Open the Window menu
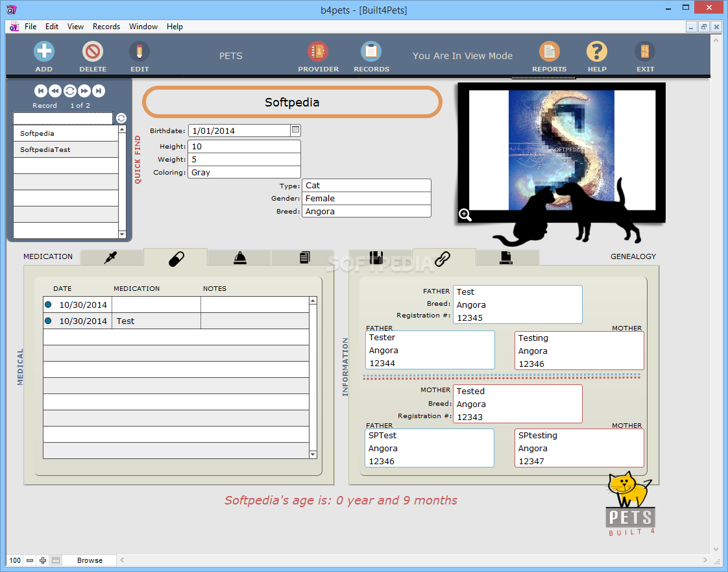This screenshot has height=572, width=728. point(143,27)
